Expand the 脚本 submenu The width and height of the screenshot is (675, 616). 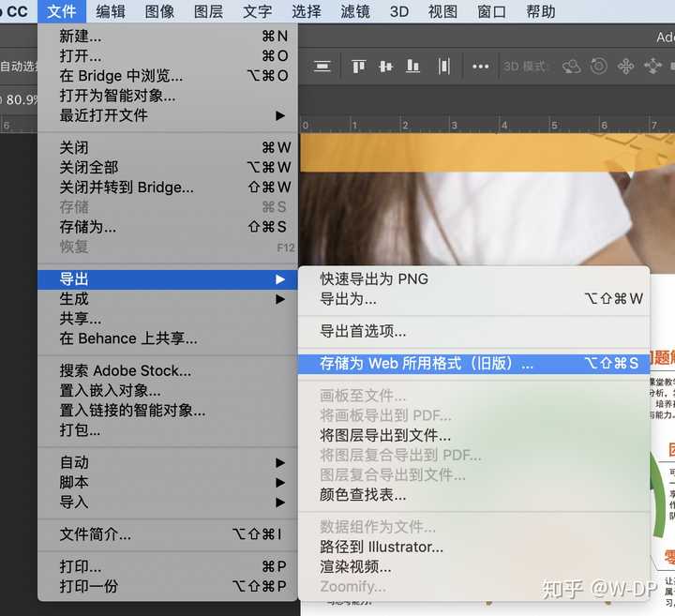tap(168, 483)
